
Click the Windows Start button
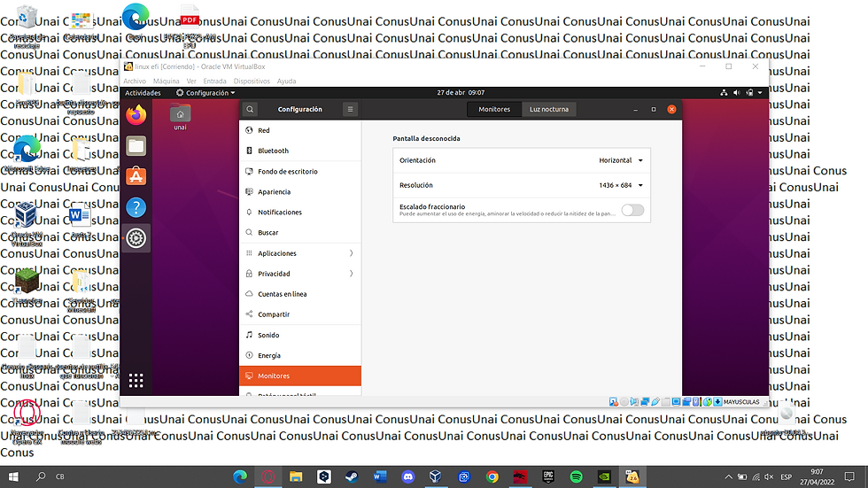point(13,476)
